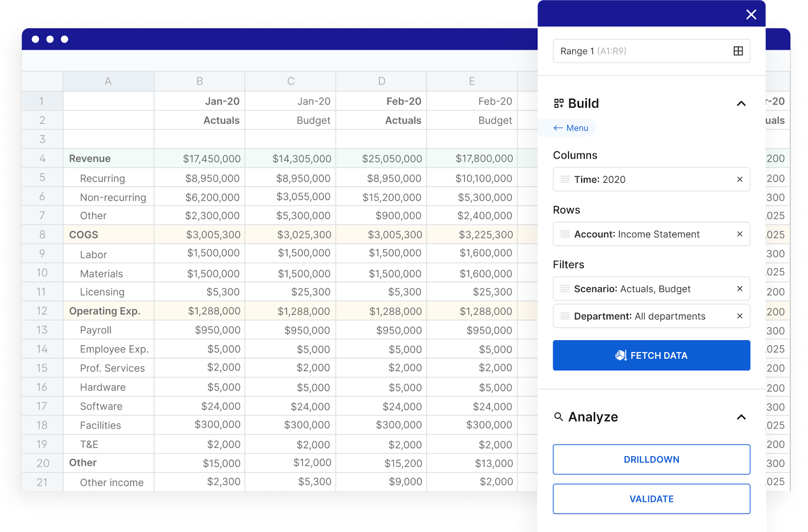Click the range selector grid icon beside Range 1
Screen dimensions: 808x532
coord(738,50)
